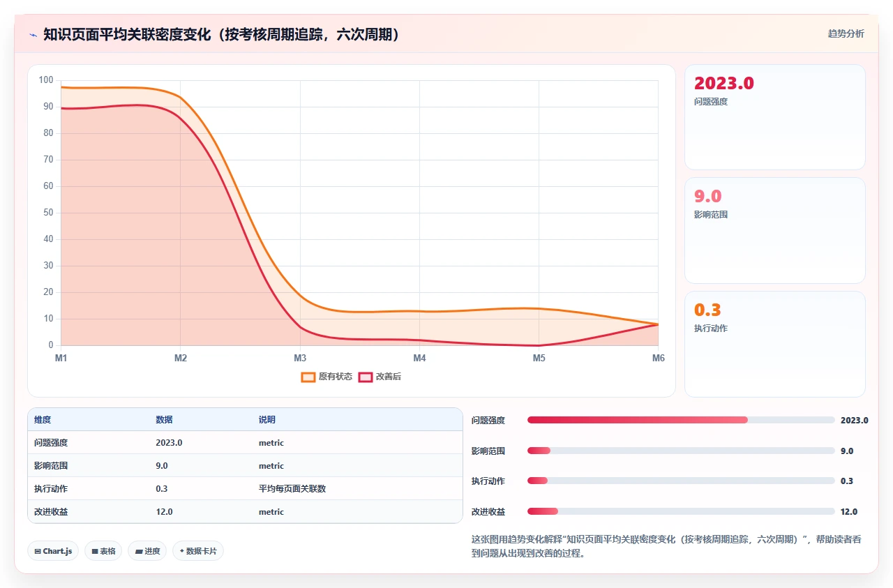Select the 数据卡片 tag chip
The height and width of the screenshot is (588, 893).
point(198,551)
